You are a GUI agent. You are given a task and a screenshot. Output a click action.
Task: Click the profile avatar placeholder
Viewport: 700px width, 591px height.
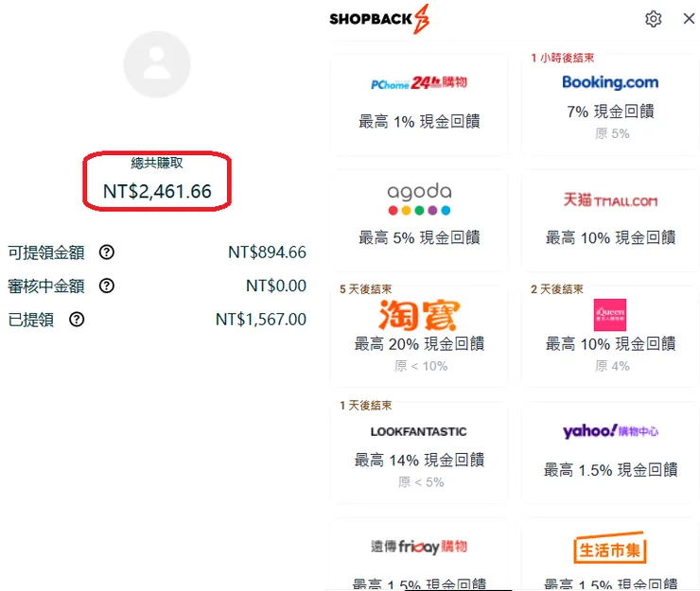(157, 64)
